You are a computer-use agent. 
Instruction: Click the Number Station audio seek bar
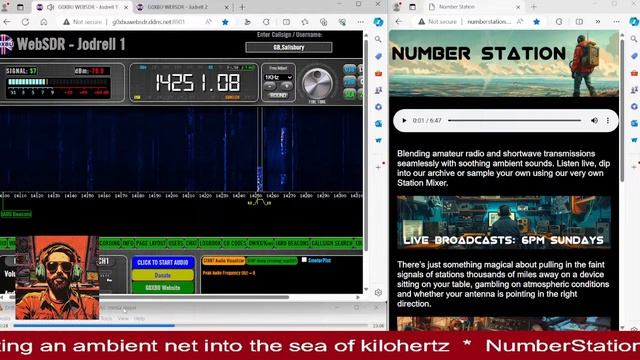tap(514, 121)
